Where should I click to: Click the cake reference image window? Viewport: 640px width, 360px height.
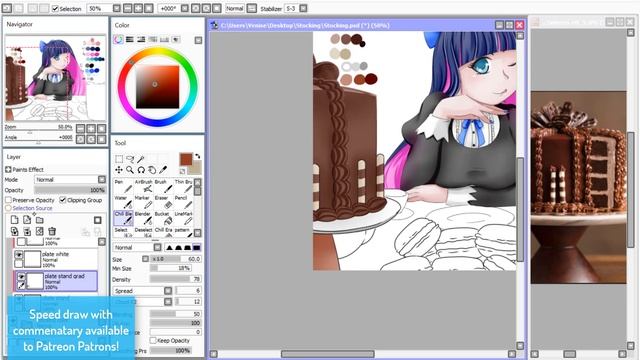coord(578,187)
